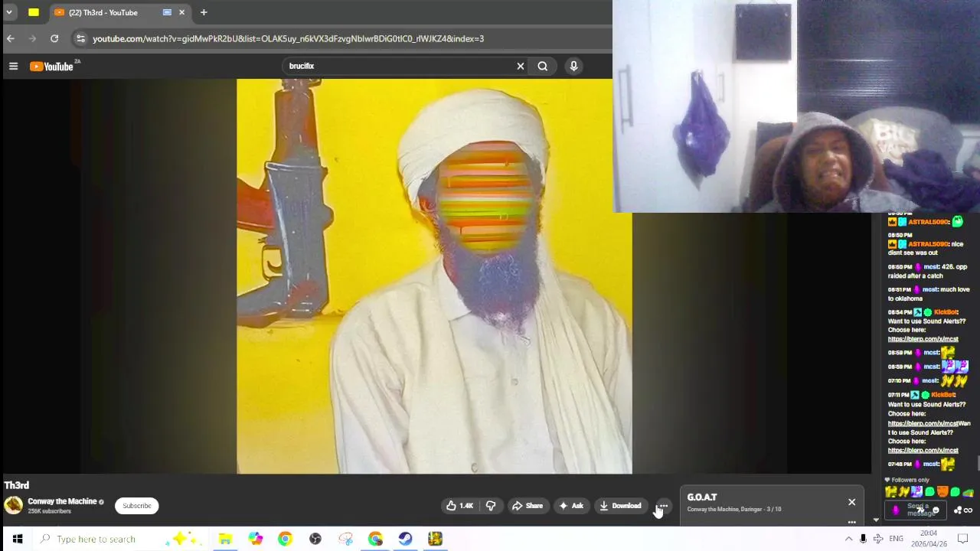Like the Th3rd video
The width and height of the screenshot is (980, 551).
point(460,506)
